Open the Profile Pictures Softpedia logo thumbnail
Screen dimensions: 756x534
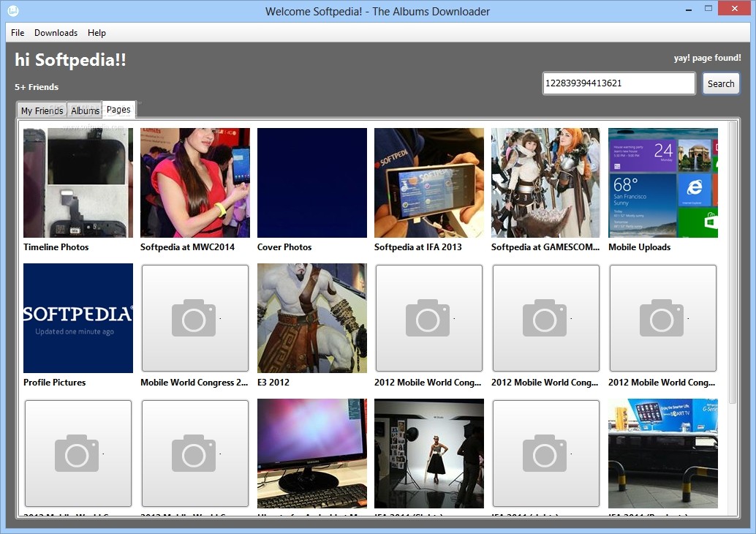[x=78, y=318]
